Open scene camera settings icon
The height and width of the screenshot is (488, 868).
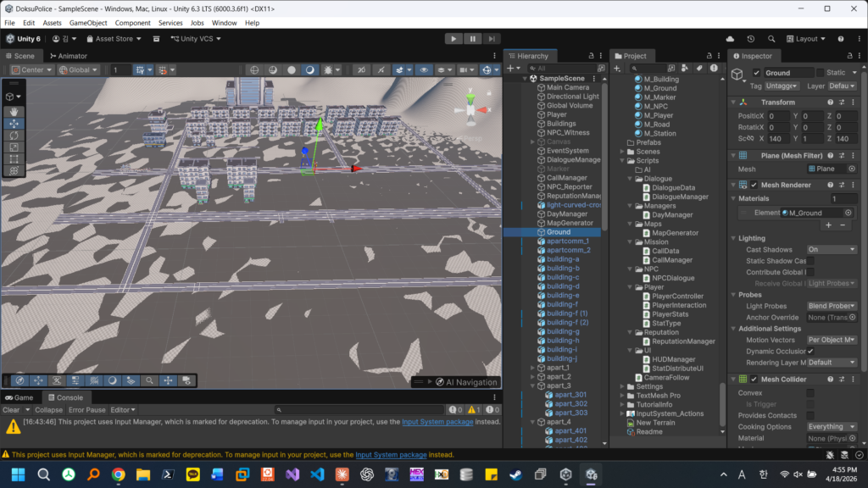tap(467, 69)
